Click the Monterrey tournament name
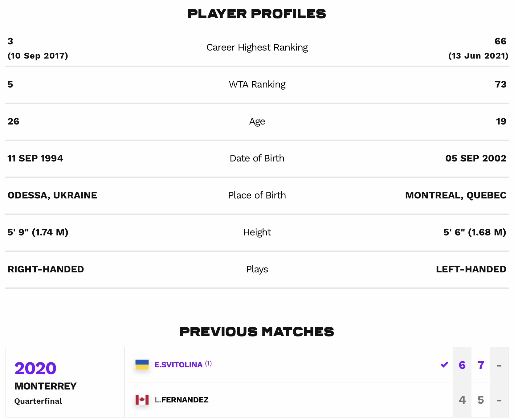This screenshot has height=420, width=514. [45, 386]
